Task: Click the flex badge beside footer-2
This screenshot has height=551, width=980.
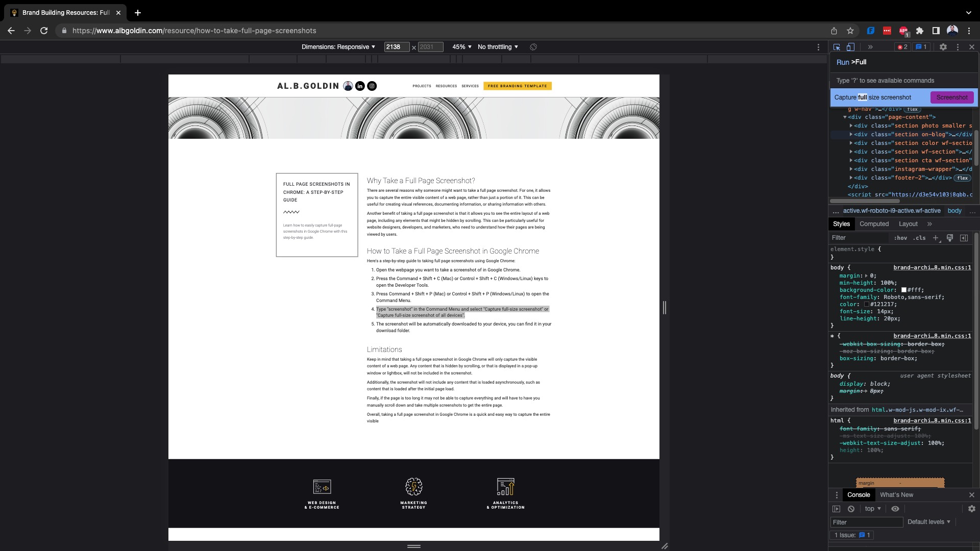Action: (x=963, y=178)
